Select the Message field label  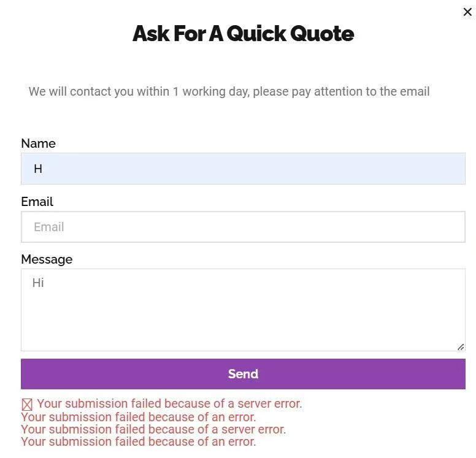pos(47,259)
